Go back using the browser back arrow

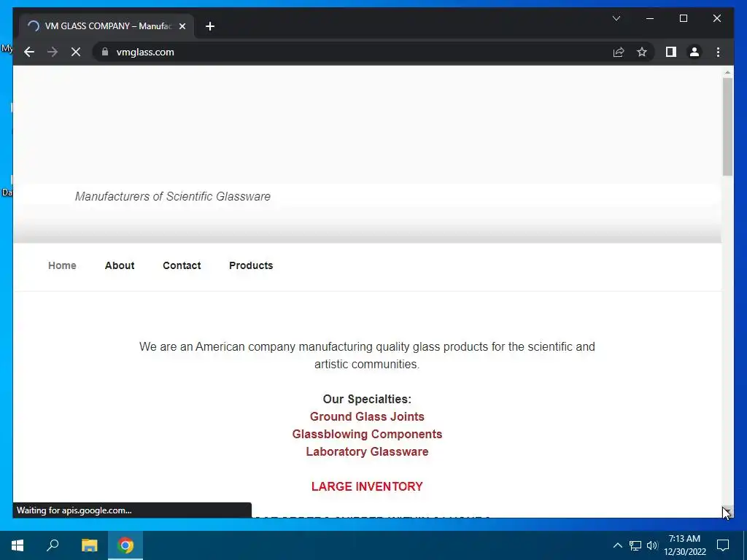pyautogui.click(x=29, y=52)
